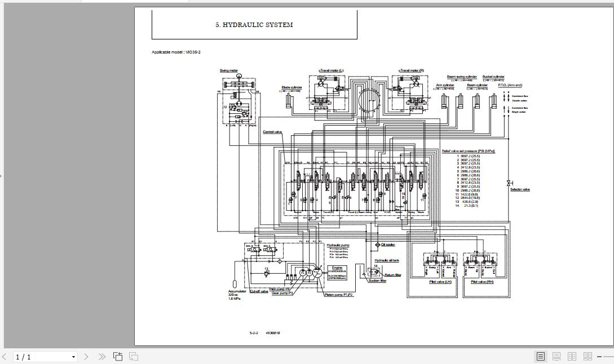Image resolution: width=614 pixels, height=364 pixels.
Task: Click the rotate page clockwise icon
Action: coord(134,356)
